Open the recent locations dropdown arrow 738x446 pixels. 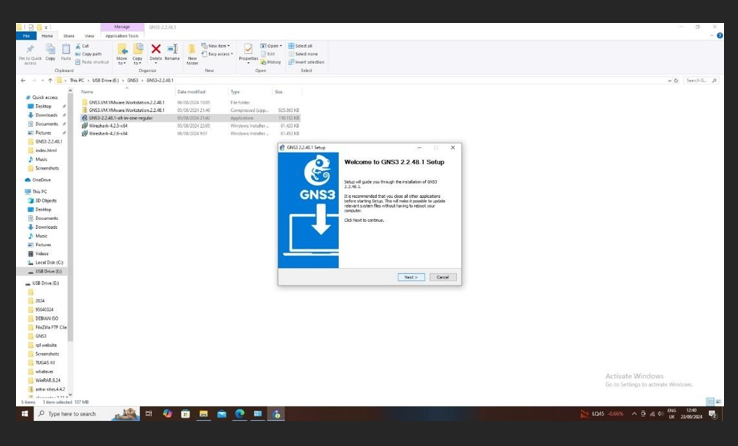pyautogui.click(x=42, y=80)
